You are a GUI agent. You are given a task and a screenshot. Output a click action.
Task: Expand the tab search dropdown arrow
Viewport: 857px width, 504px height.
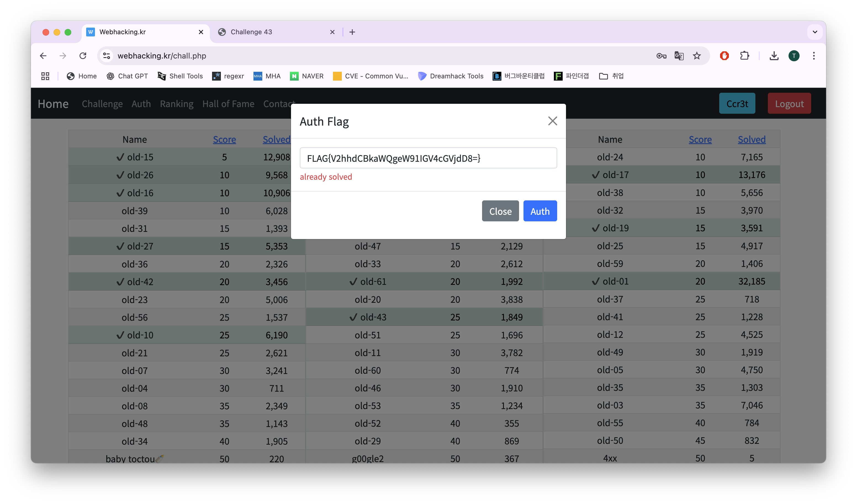815,32
